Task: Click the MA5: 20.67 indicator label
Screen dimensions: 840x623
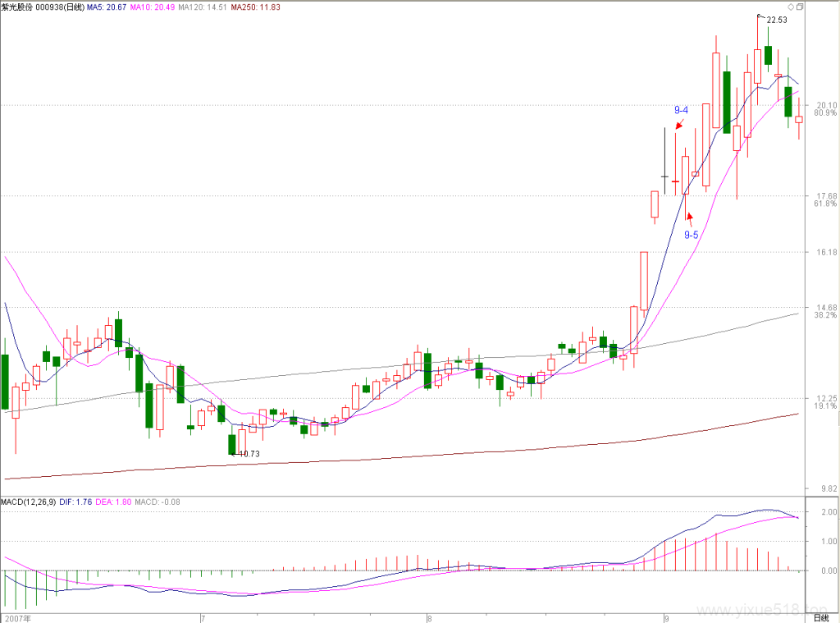Action: pos(107,7)
